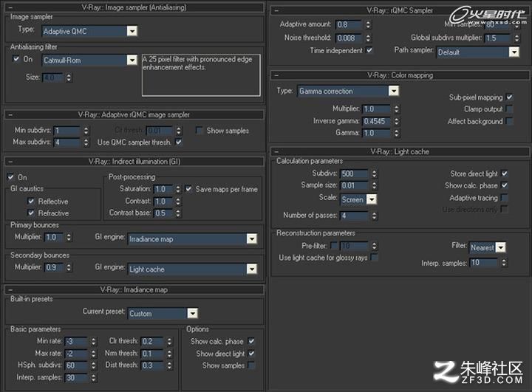Open the Secondary bounces GI engine dropdown
Screen dimensions: 532x392
coord(192,269)
